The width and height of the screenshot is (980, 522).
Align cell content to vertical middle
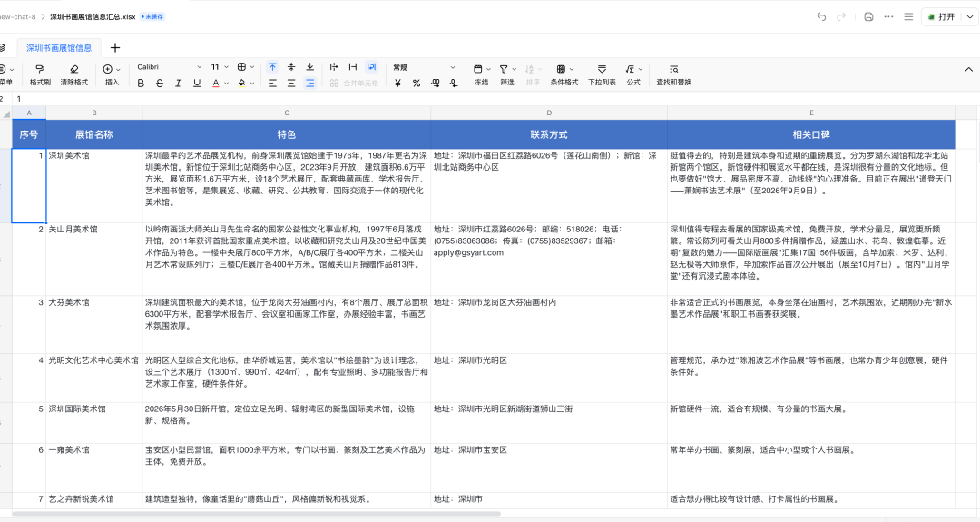tap(291, 67)
